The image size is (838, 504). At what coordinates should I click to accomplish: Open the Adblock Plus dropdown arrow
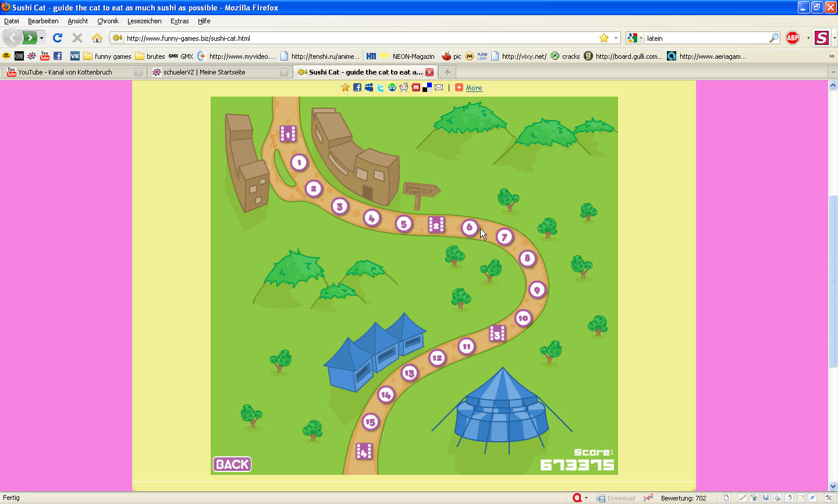point(808,38)
